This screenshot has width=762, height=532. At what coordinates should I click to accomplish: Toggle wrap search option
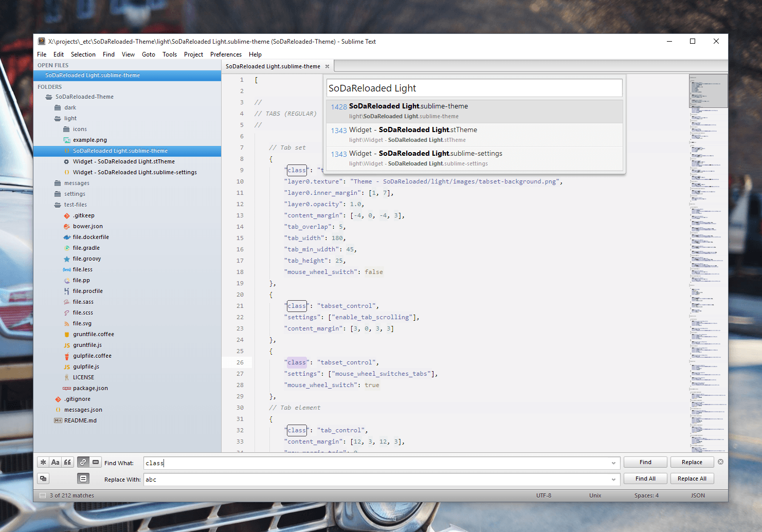tap(83, 462)
